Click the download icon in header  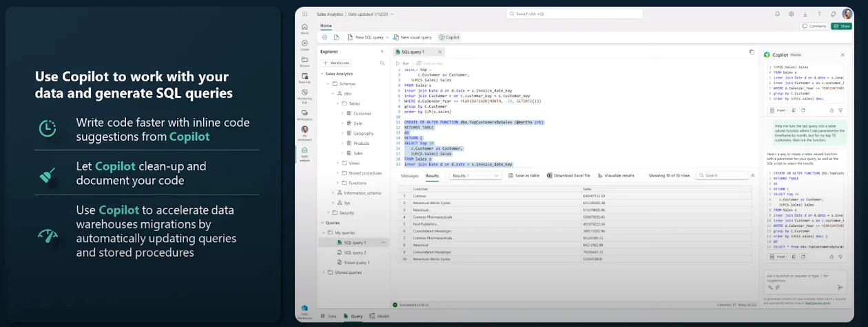pos(805,13)
